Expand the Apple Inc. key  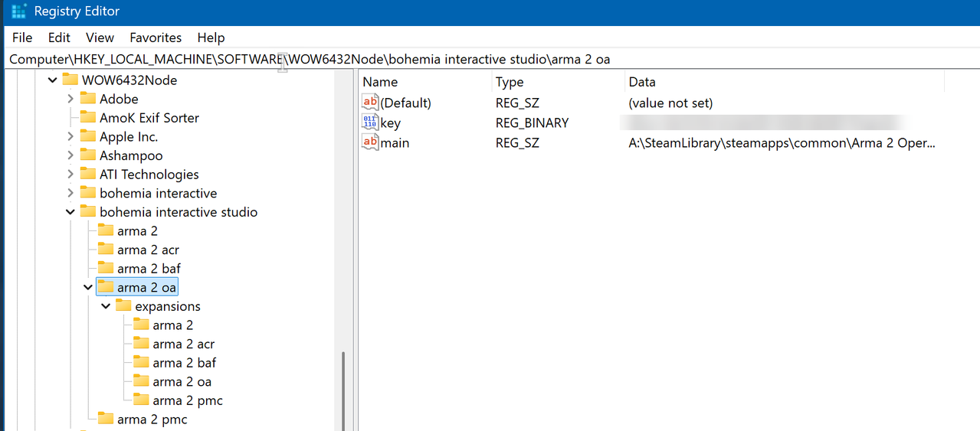[70, 136]
